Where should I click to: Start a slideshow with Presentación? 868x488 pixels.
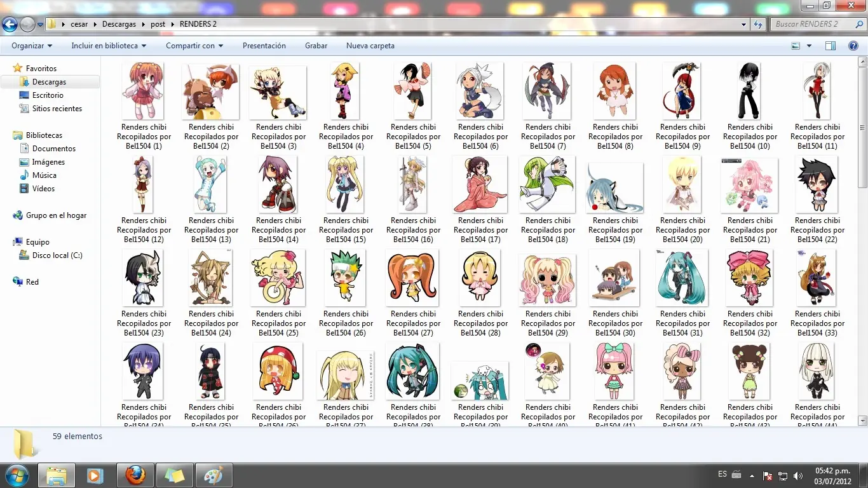[x=264, y=46]
